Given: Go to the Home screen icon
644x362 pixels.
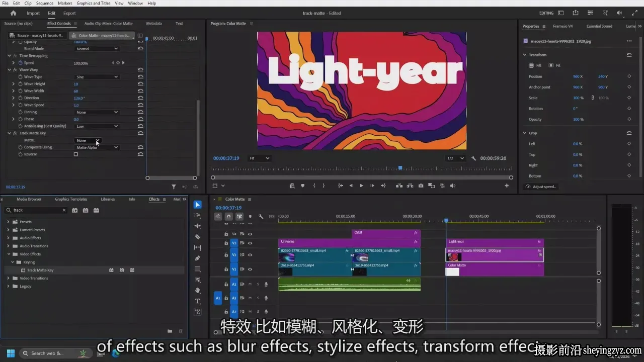Looking at the screenshot, I should coord(14,13).
